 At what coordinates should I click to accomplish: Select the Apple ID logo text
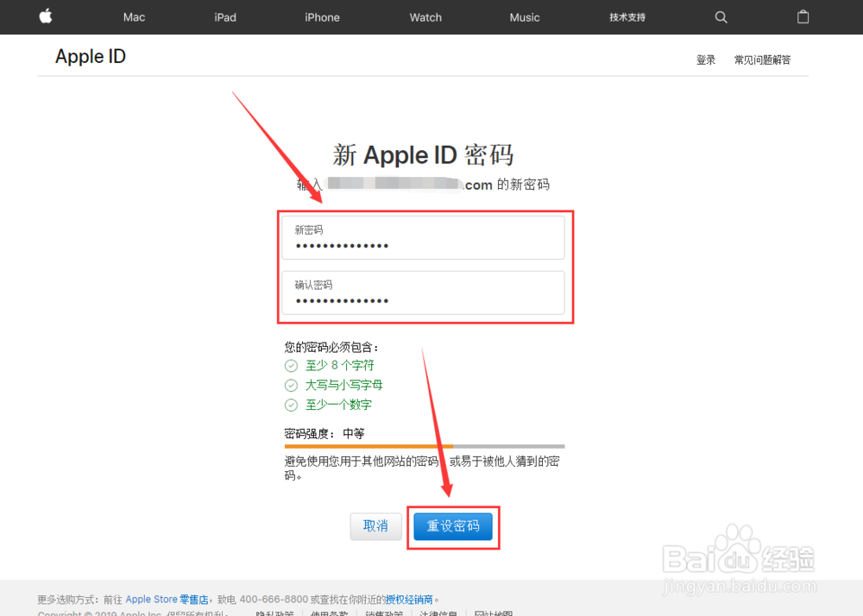tap(90, 56)
